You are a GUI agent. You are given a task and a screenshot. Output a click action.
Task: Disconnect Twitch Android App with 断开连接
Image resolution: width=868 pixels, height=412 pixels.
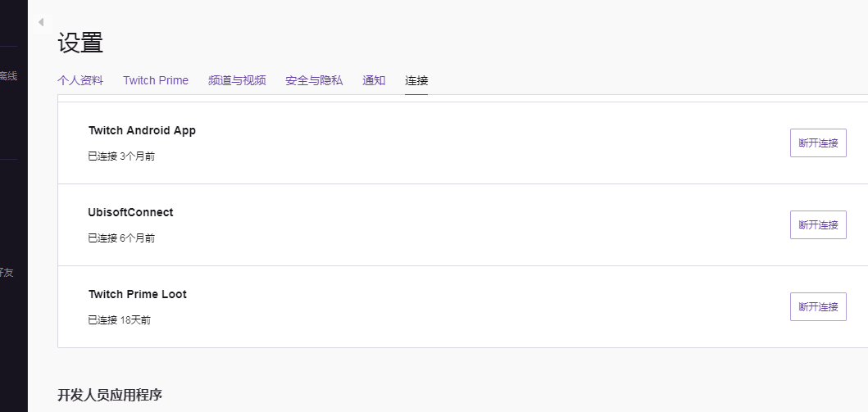(818, 143)
